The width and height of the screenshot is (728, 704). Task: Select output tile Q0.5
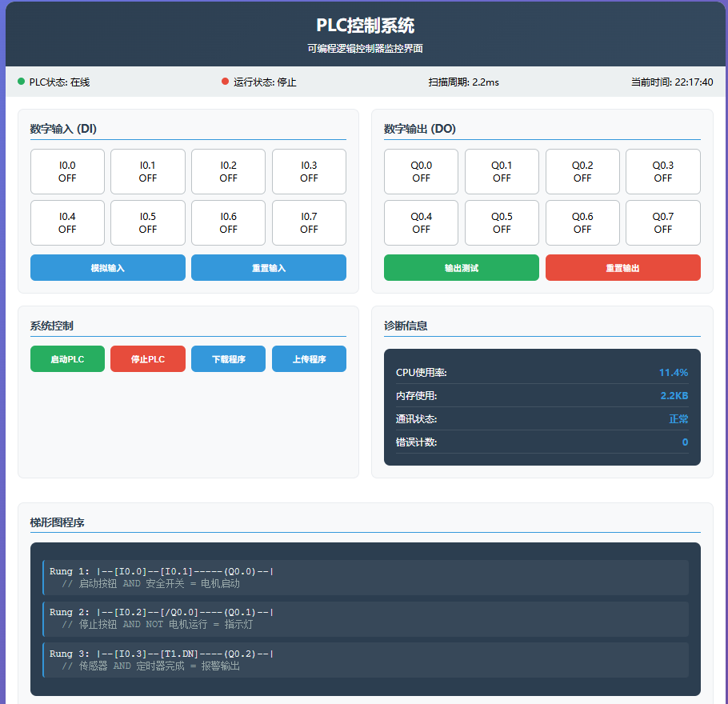[502, 222]
